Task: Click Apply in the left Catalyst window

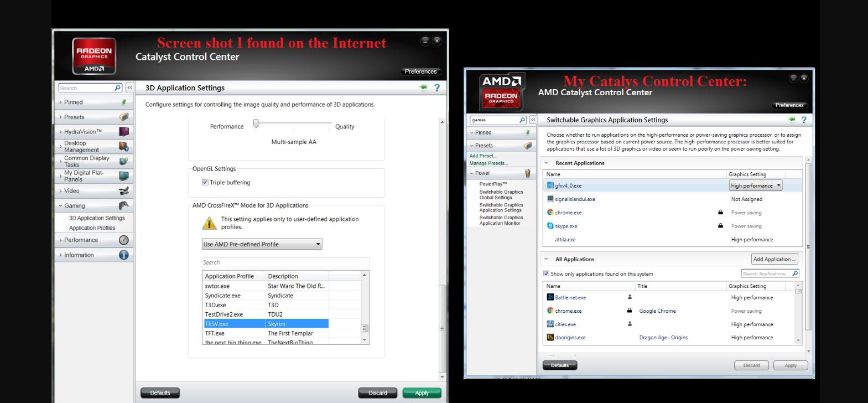Action: tap(422, 393)
